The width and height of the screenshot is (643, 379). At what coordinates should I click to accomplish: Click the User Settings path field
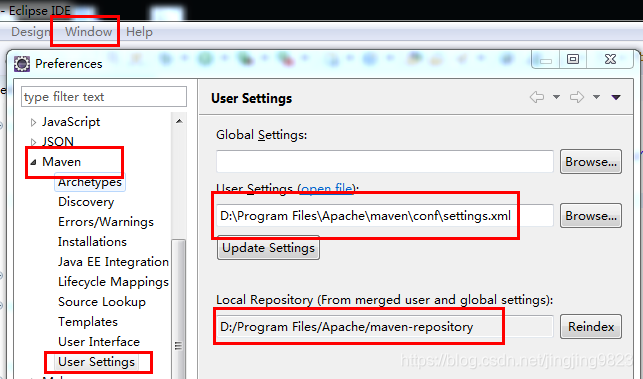[385, 216]
